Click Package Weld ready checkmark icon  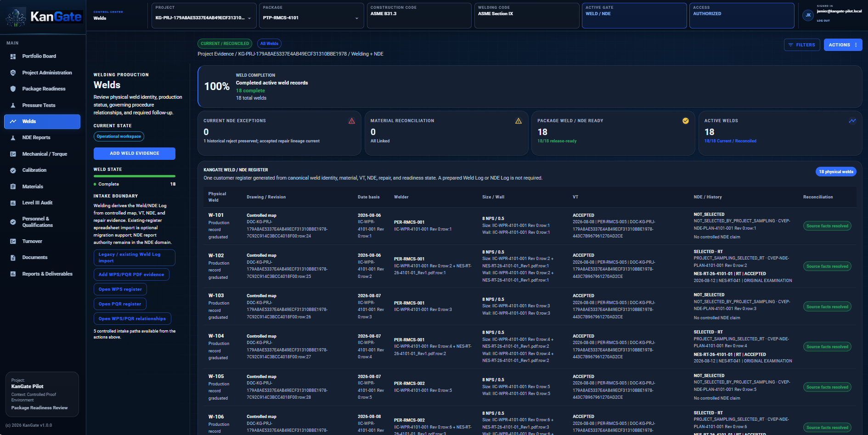point(686,121)
